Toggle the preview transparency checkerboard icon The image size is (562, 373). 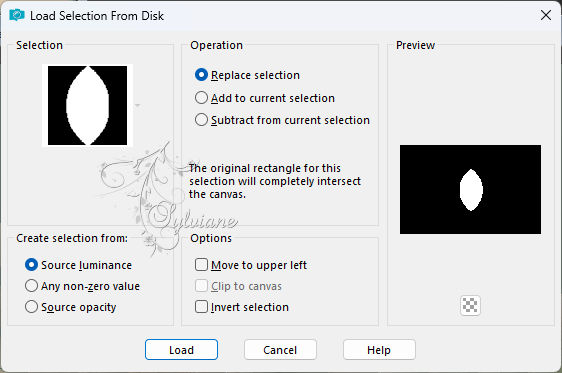[x=470, y=306]
